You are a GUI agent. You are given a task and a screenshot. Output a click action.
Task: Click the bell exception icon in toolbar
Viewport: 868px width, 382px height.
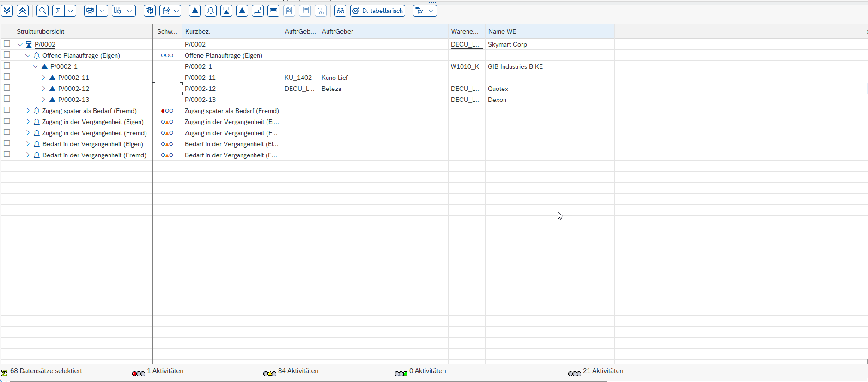pyautogui.click(x=211, y=11)
